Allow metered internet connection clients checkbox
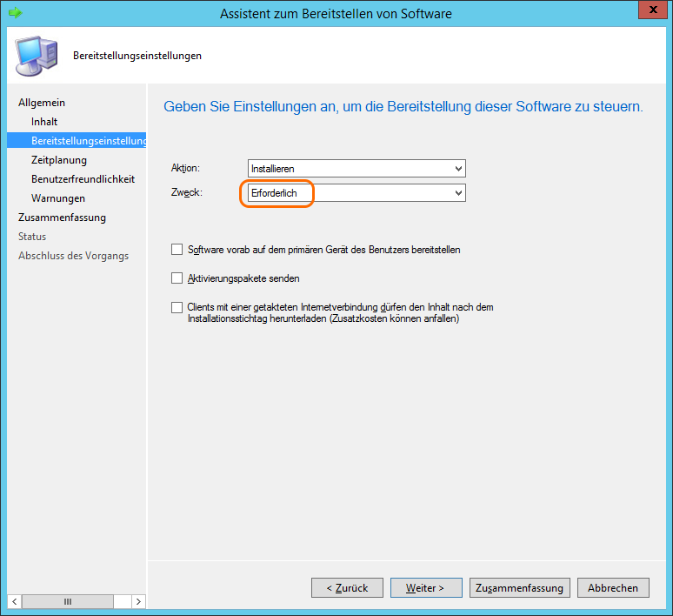The height and width of the screenshot is (616, 673). [x=177, y=307]
